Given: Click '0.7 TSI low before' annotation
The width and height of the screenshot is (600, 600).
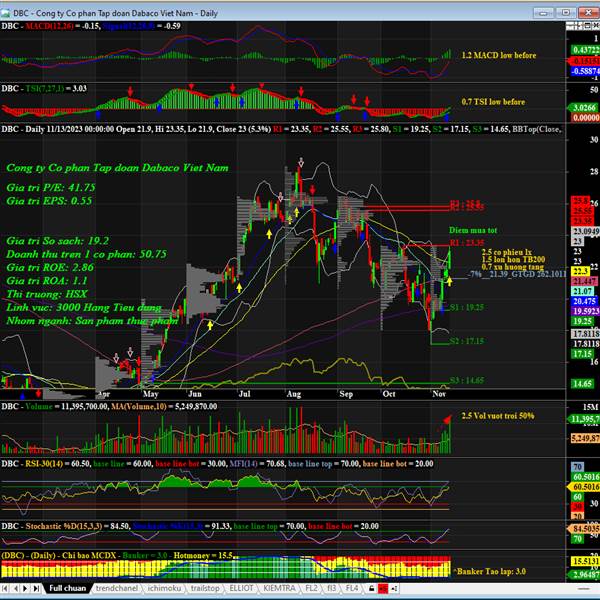Looking at the screenshot, I should (x=493, y=102).
